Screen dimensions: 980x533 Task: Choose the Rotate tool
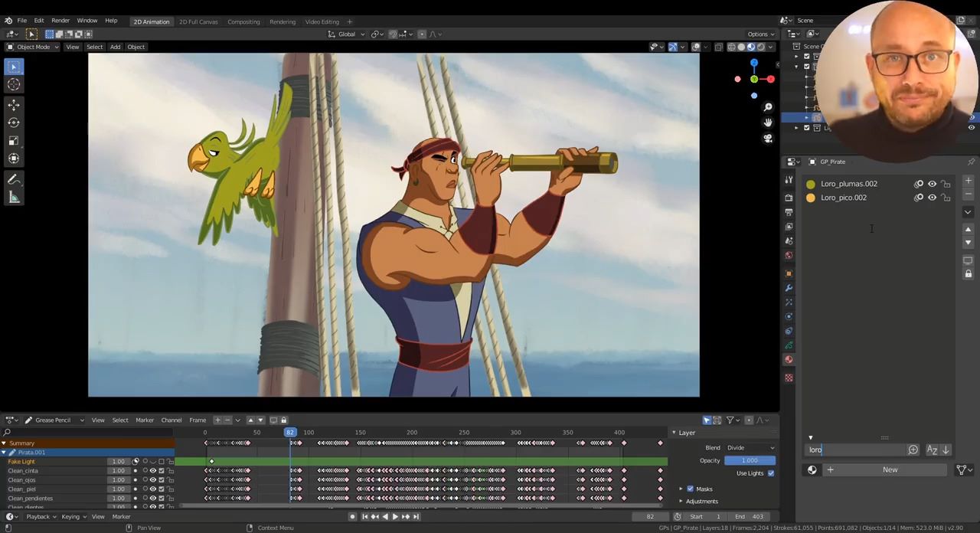point(13,123)
